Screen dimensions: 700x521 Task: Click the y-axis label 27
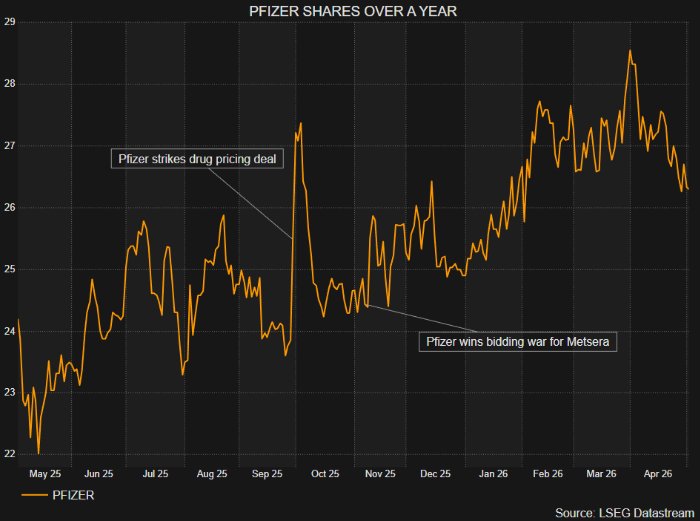[x=9, y=145]
